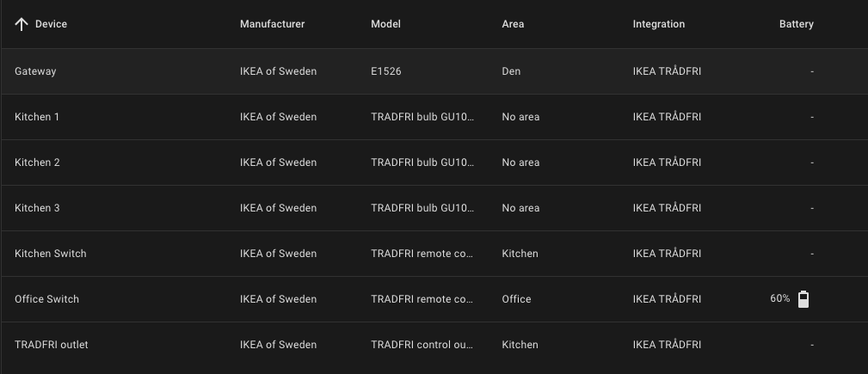Click the 60% battery level text
Image resolution: width=868 pixels, height=374 pixels.
[780, 299]
